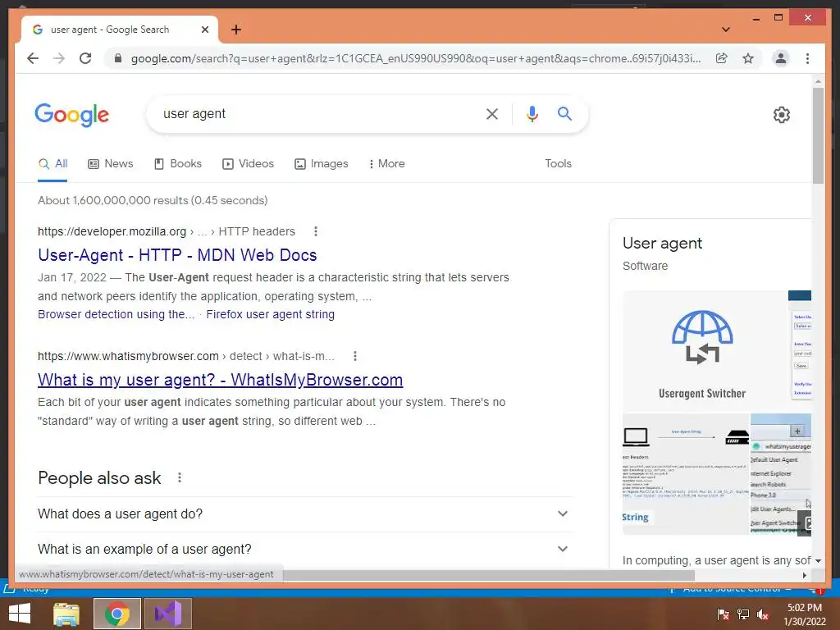Image resolution: width=840 pixels, height=630 pixels.
Task: Bookmark this page with the star icon
Action: (748, 58)
